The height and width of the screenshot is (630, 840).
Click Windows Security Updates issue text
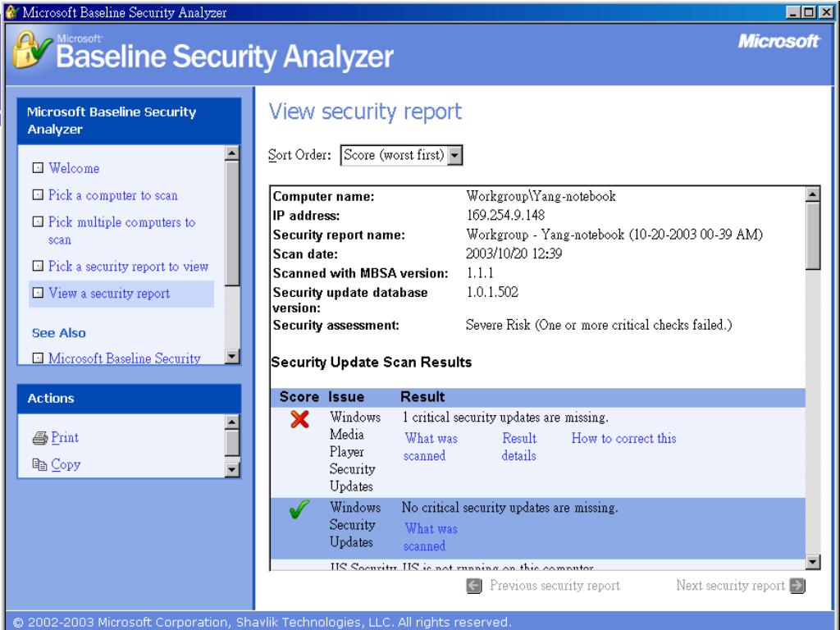(x=355, y=524)
